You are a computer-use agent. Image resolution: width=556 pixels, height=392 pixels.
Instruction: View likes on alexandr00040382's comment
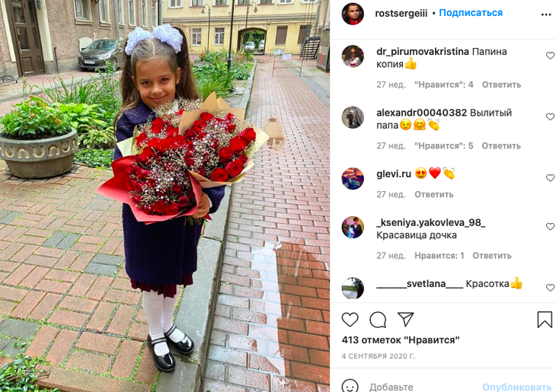coord(443,145)
